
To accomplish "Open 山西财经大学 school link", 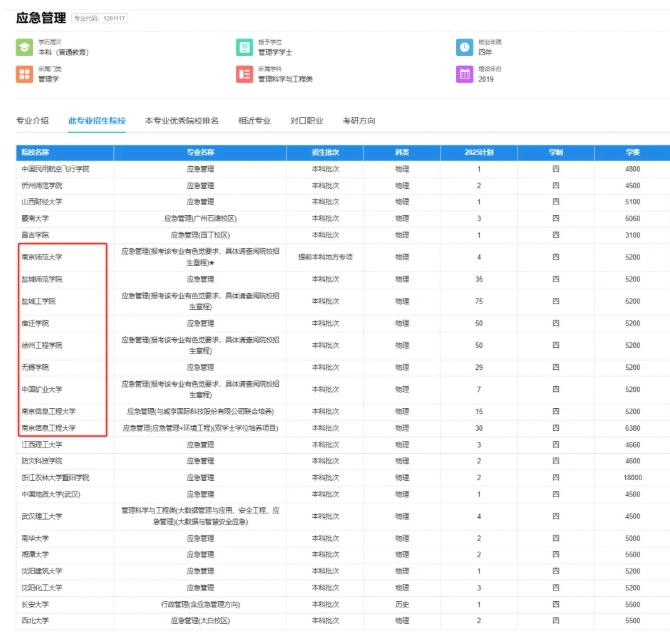I will (x=42, y=202).
